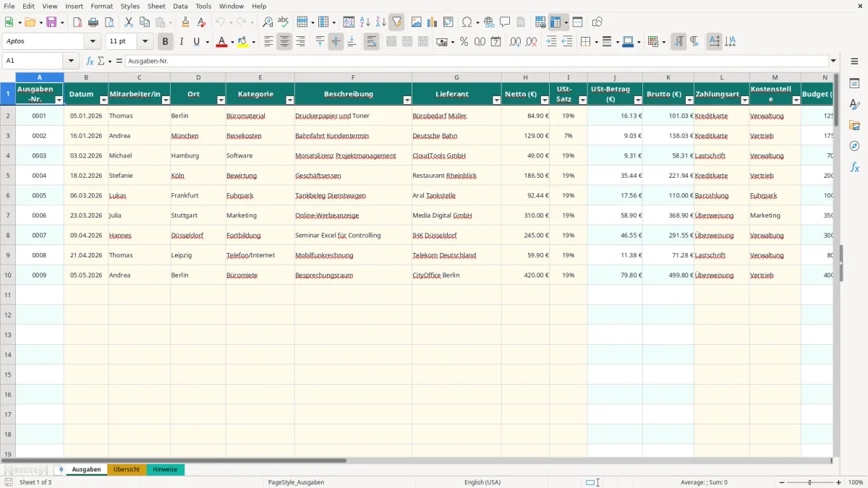Open the Styles menu
The image size is (868, 488).
pyautogui.click(x=130, y=6)
